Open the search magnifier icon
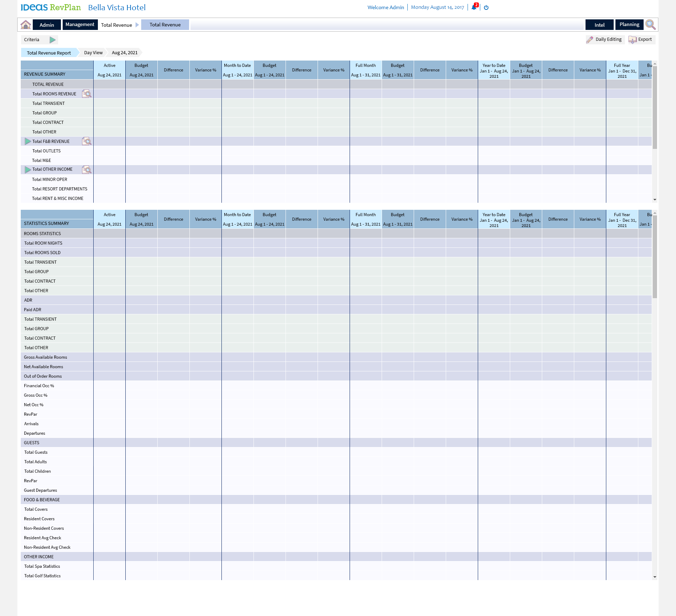Screen dimensions: 676x616 coord(650,25)
